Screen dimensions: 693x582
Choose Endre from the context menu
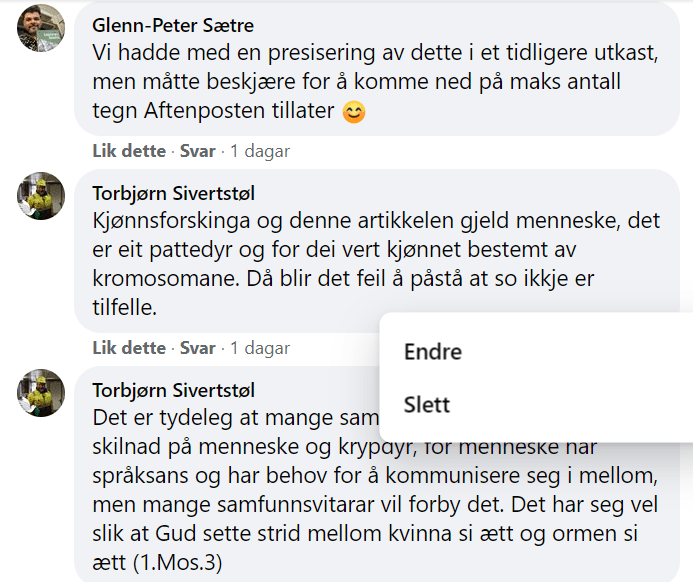coord(432,352)
